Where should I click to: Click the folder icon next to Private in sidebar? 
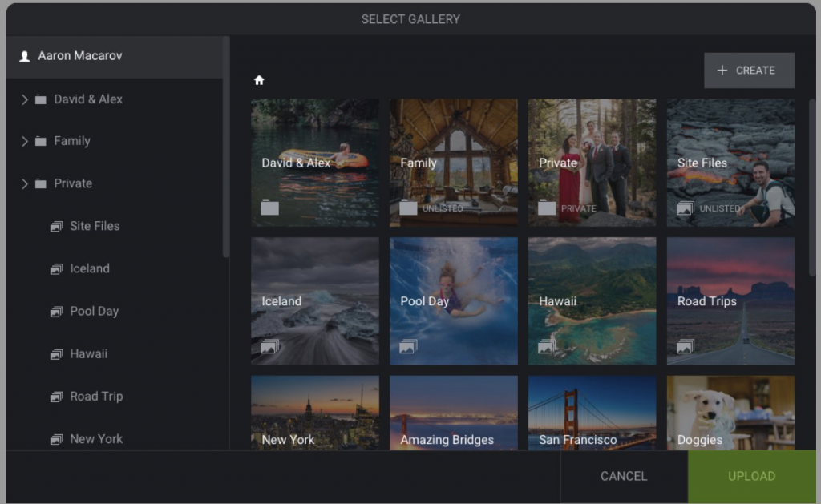40,183
